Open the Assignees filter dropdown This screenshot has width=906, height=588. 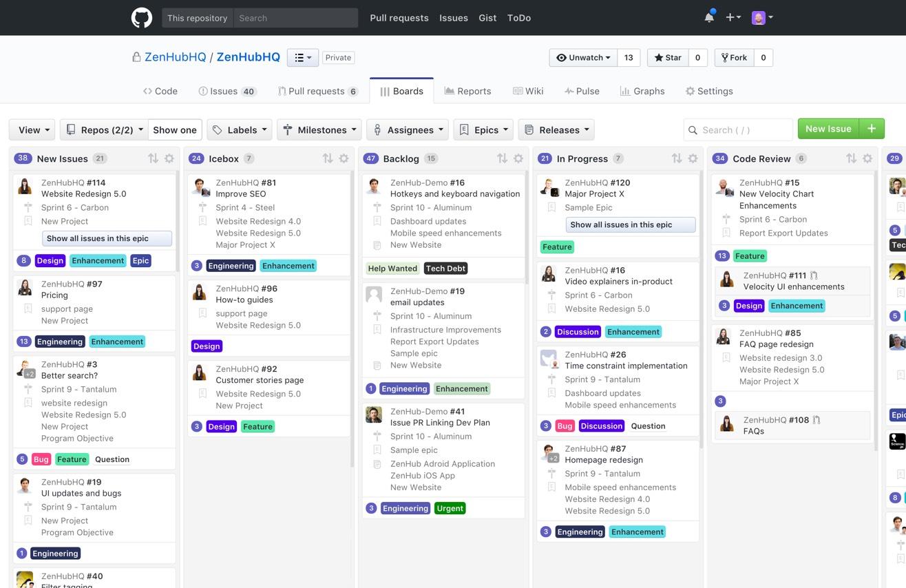(408, 129)
